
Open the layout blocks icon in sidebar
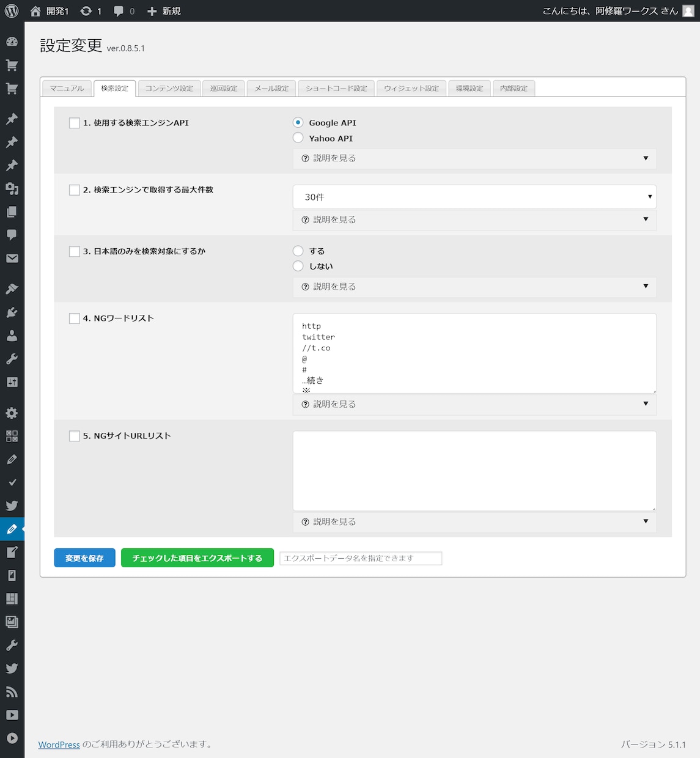(12, 598)
